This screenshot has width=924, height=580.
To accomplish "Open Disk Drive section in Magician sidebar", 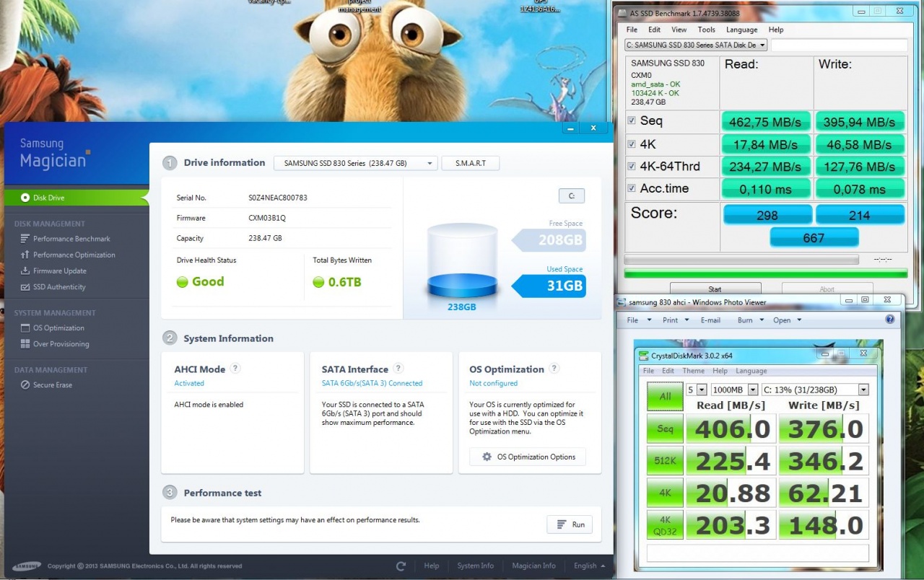I will click(x=76, y=197).
